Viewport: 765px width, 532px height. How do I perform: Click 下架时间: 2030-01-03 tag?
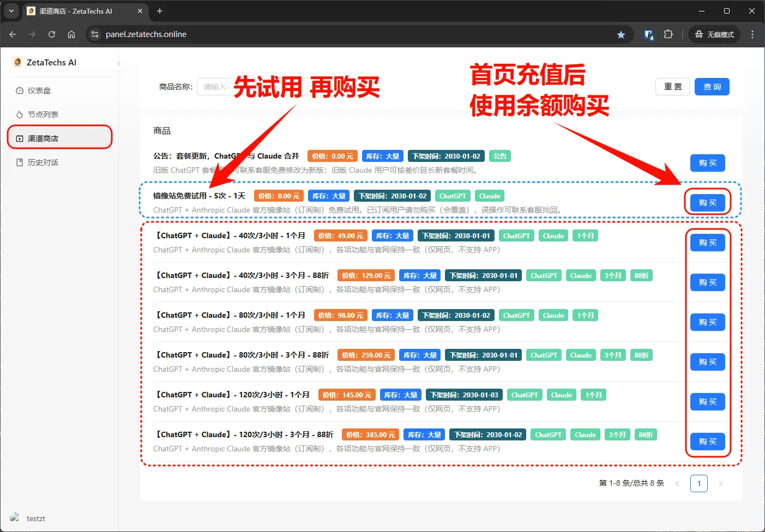(464, 395)
